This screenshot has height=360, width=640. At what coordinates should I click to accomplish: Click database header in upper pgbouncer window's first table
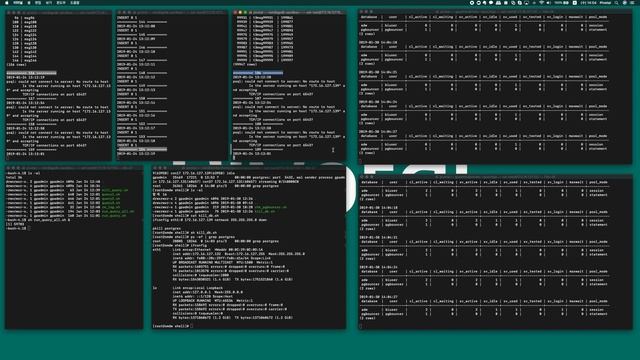pyautogui.click(x=369, y=17)
